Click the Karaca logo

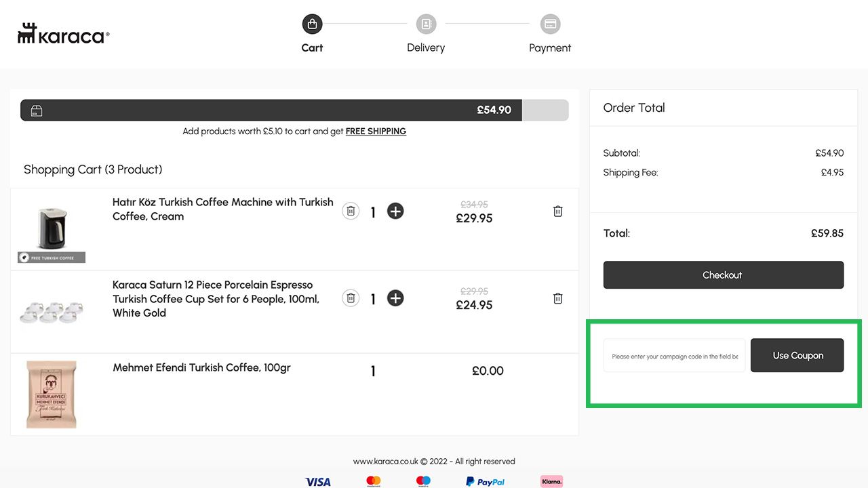pyautogui.click(x=63, y=34)
